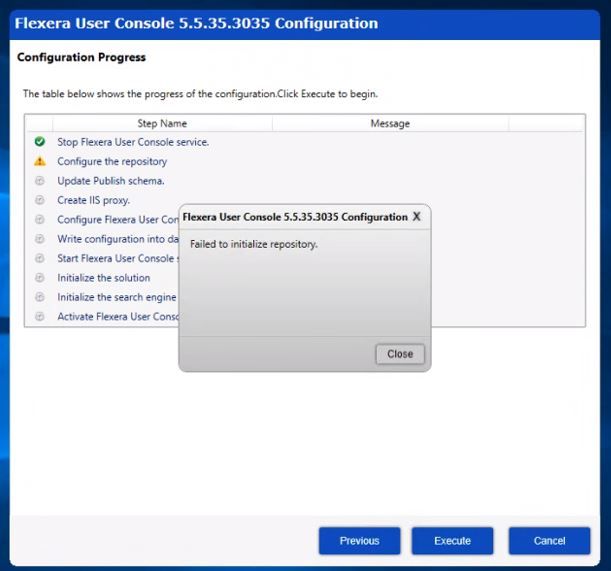611x571 pixels.
Task: Click pending icon beside Write configuration
Action: pyautogui.click(x=40, y=239)
